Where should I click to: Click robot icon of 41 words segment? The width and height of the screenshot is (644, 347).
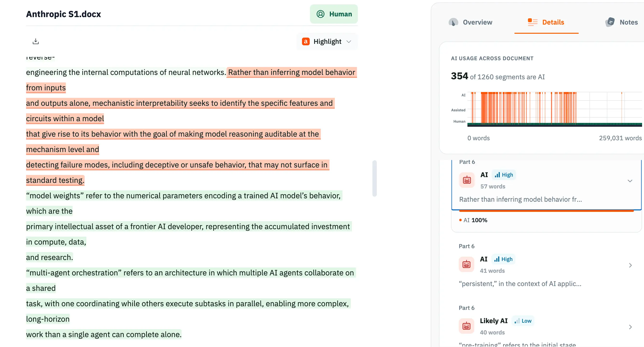466,264
